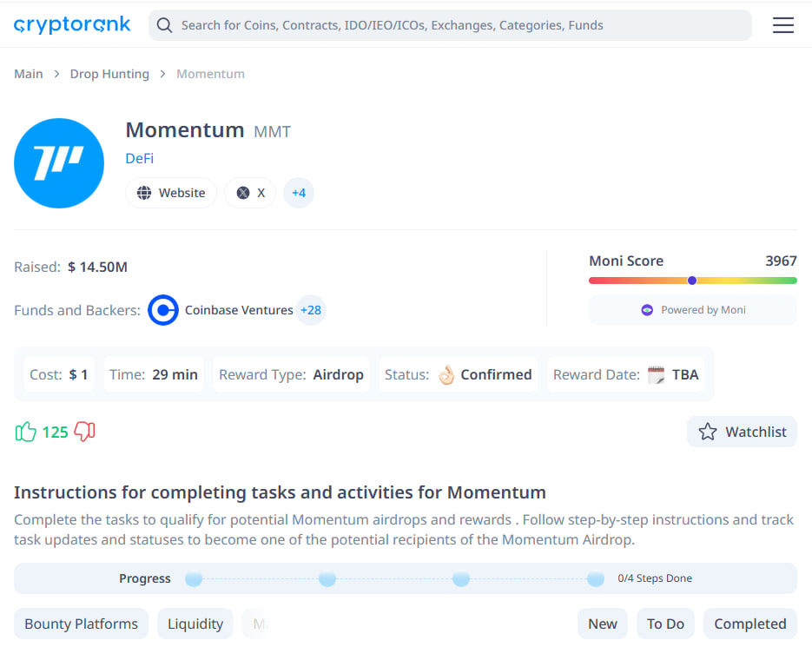Add Momentum to Watchlist
812x647 pixels.
tap(742, 432)
